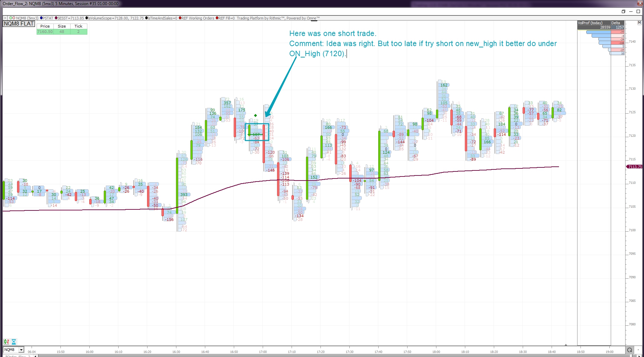Select the Price column header
Image resolution: width=644 pixels, height=357 pixels.
[x=45, y=26]
